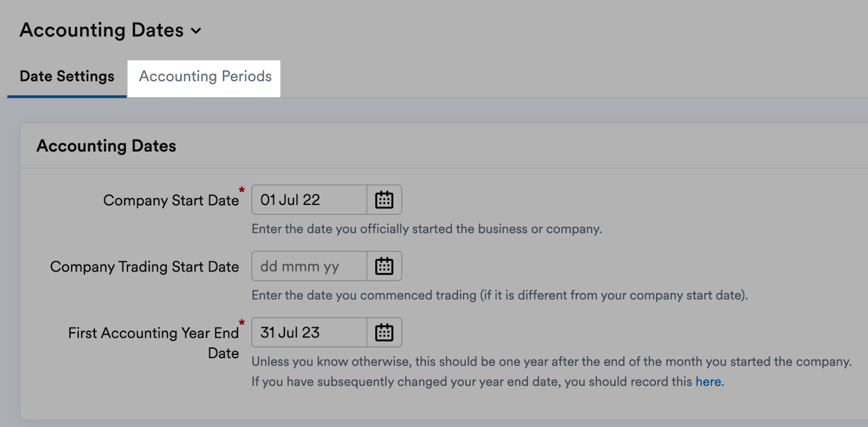
Task: Click inside the Company Start Date field
Action: click(308, 199)
